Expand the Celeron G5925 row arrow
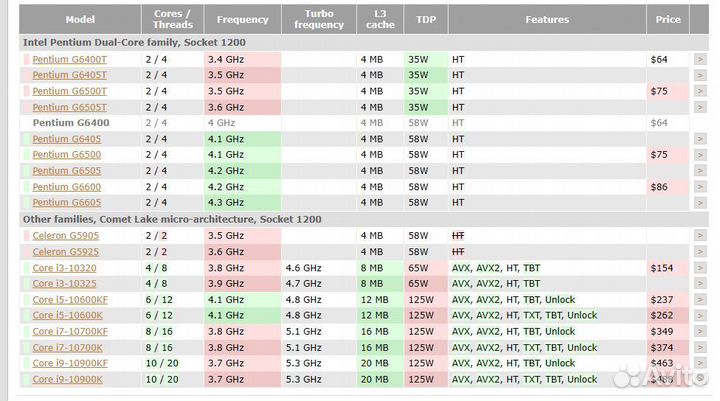720x401 pixels. (x=699, y=251)
